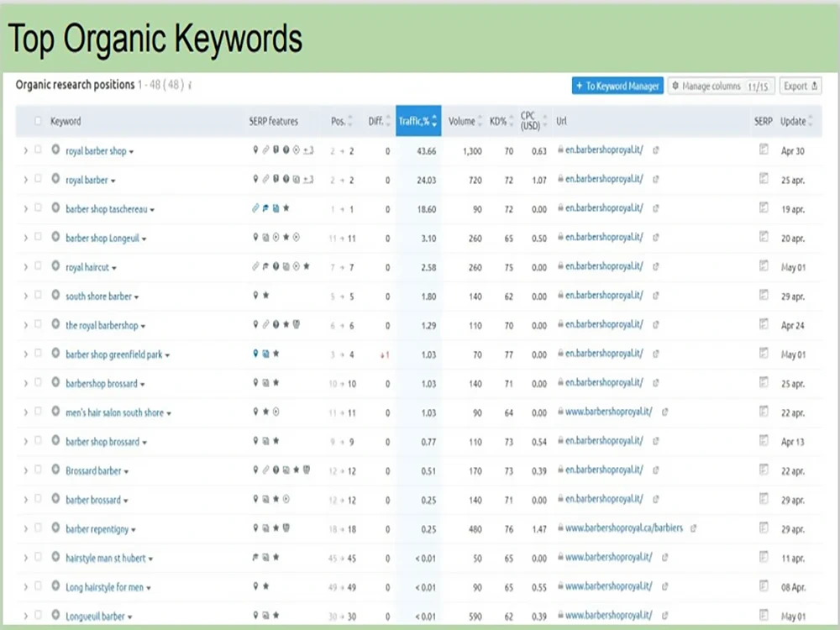Screen dimensions: 840x630
Task: Open SERP snapshot for barber repentigny row
Action: click(x=764, y=528)
